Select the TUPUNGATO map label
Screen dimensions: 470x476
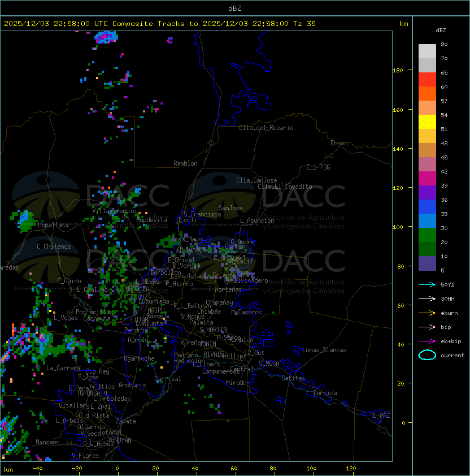(x=92, y=393)
